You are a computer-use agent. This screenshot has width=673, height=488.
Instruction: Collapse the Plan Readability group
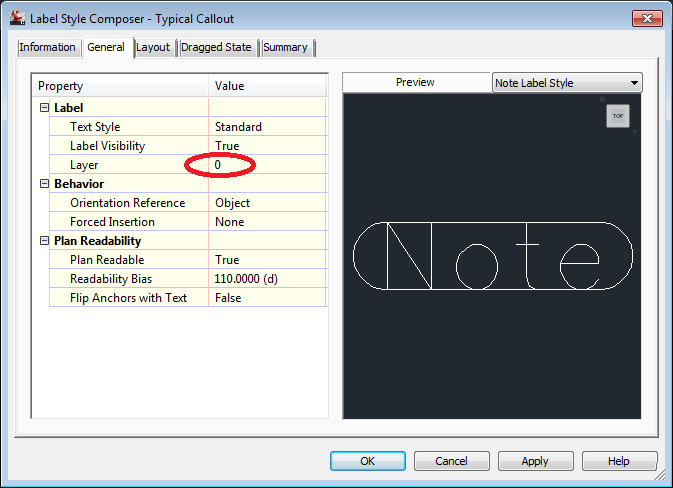44,241
